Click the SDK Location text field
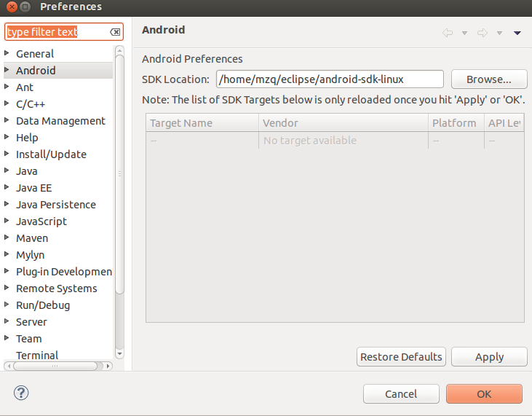 [x=330, y=79]
